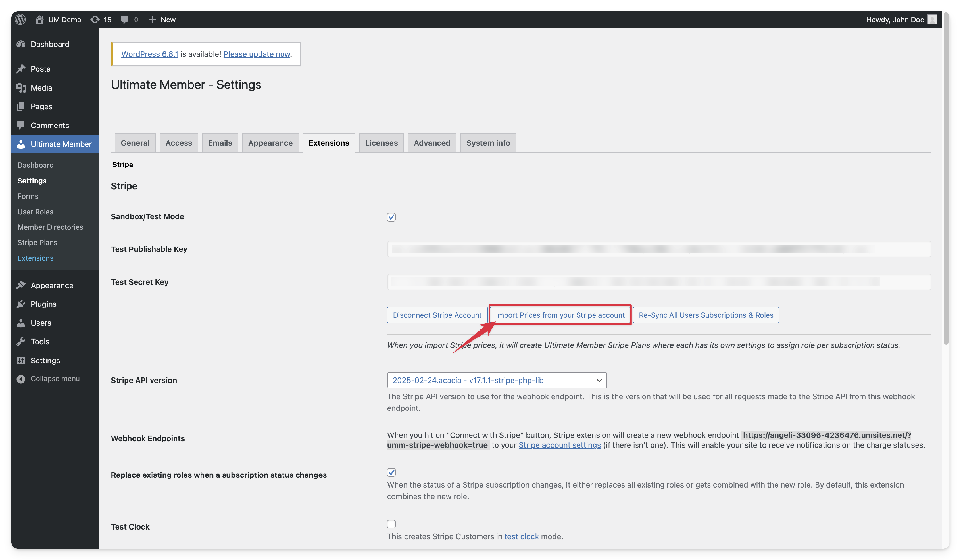961x560 pixels.
Task: Click the Dashboard gauge icon in sidebar
Action: pos(21,44)
